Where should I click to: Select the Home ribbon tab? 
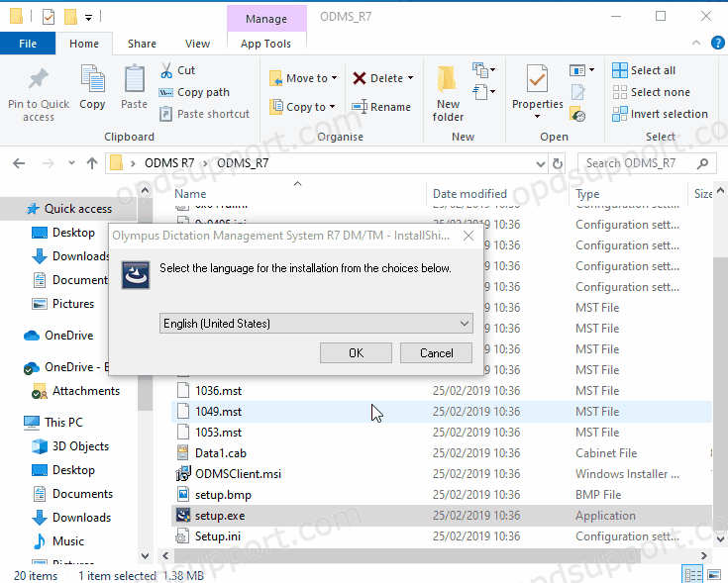(84, 44)
